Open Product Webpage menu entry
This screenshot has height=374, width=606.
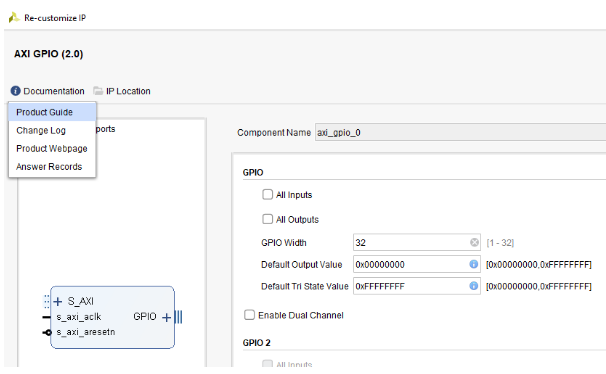click(x=52, y=149)
